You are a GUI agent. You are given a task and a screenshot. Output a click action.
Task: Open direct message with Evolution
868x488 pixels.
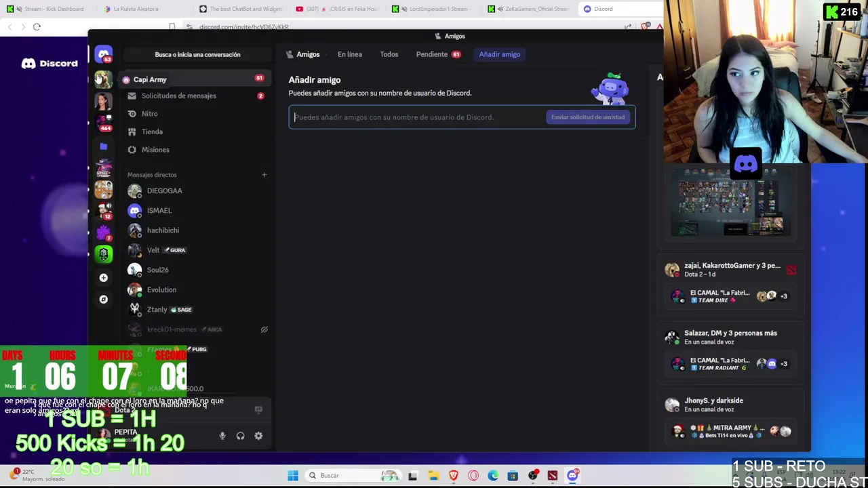coord(196,289)
